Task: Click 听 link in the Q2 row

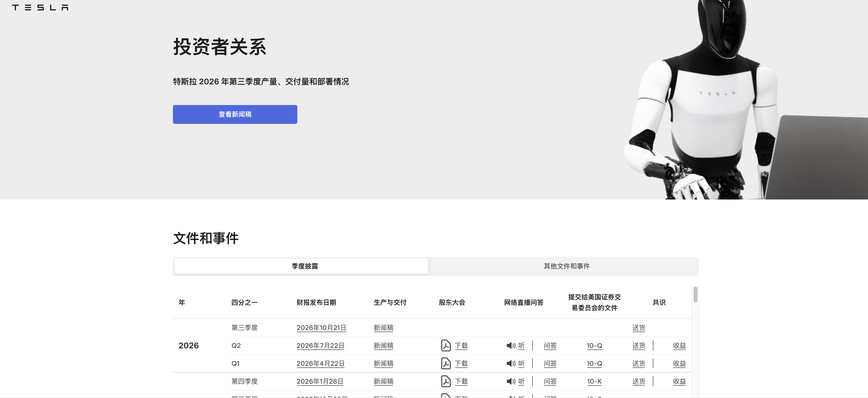Action: click(521, 345)
